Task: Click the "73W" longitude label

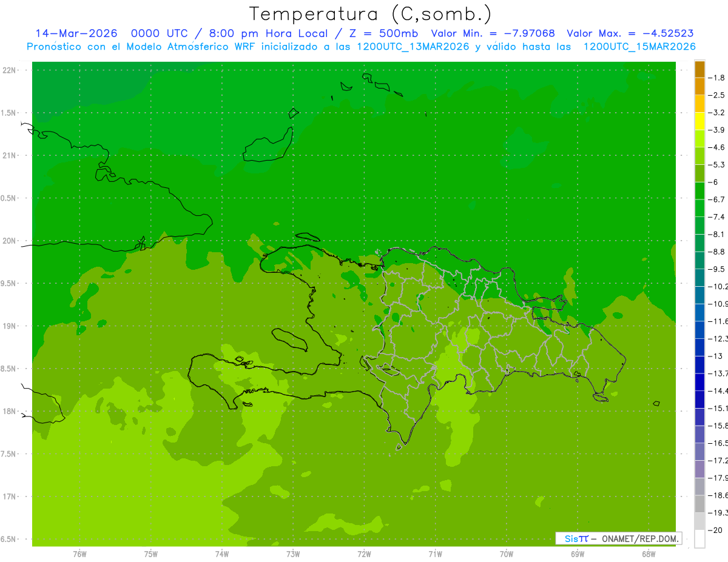Action: tap(293, 554)
